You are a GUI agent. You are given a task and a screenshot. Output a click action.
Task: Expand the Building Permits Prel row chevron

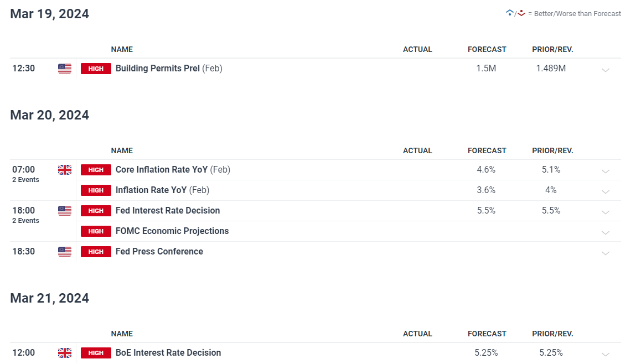(x=606, y=70)
